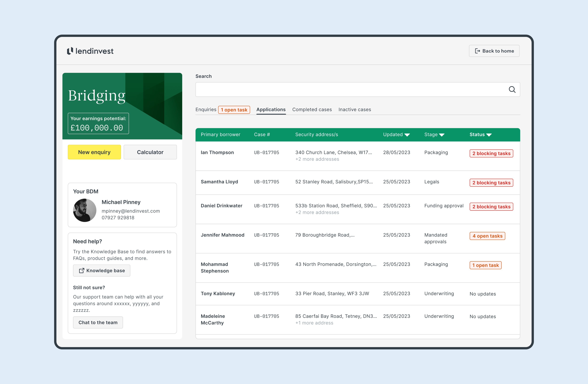The height and width of the screenshot is (384, 588).
Task: Expand the Updated column sort arrow
Action: pyautogui.click(x=407, y=134)
